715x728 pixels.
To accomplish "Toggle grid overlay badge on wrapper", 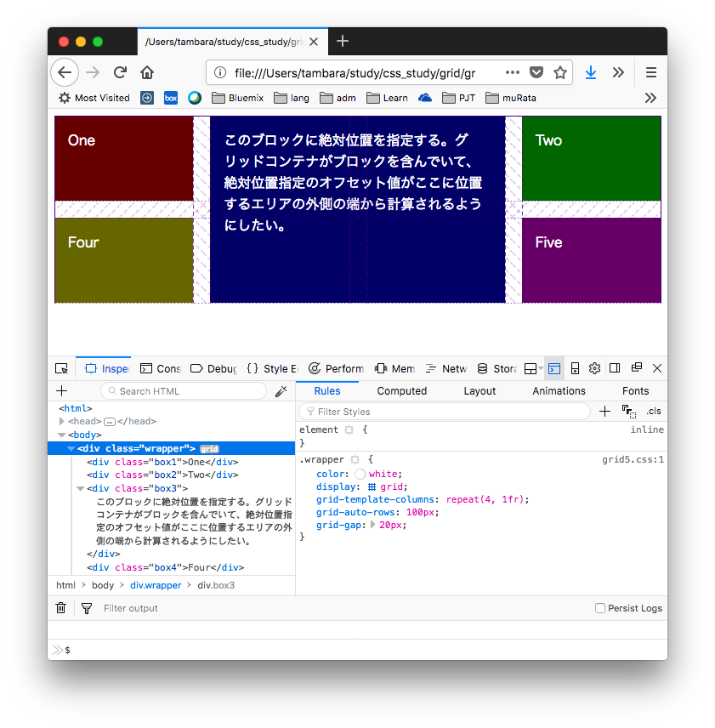I will (x=209, y=449).
